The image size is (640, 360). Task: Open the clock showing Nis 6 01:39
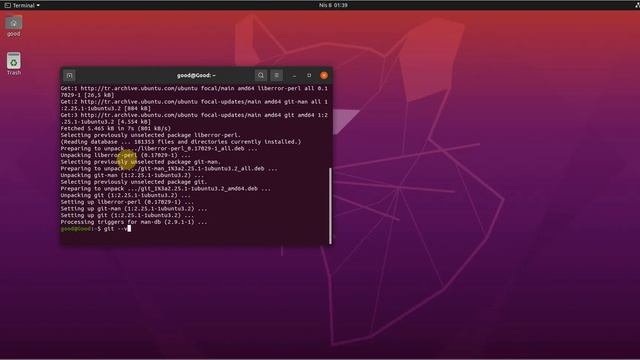point(333,5)
